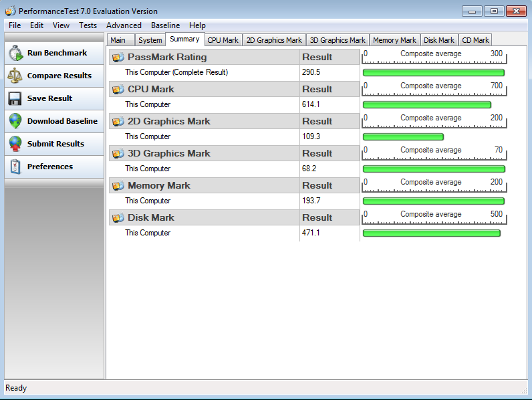Open the Preferences button
Viewport: 532px width, 400px height.
tap(54, 167)
